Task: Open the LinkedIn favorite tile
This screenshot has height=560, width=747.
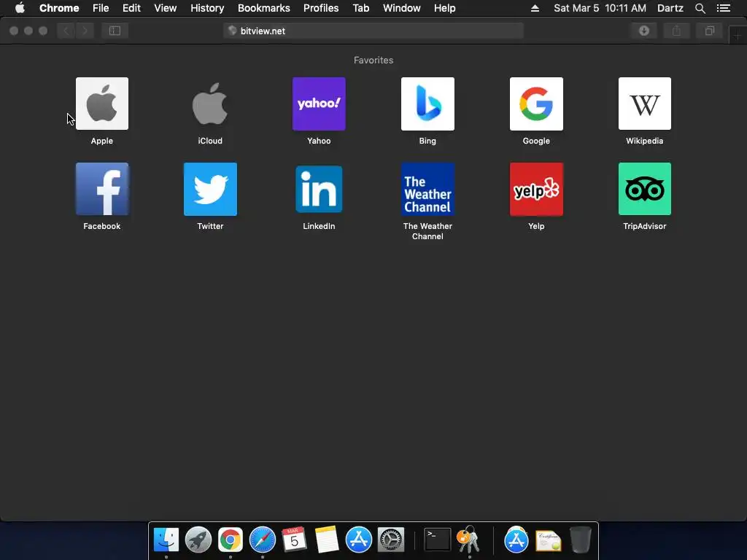Action: coord(319,189)
